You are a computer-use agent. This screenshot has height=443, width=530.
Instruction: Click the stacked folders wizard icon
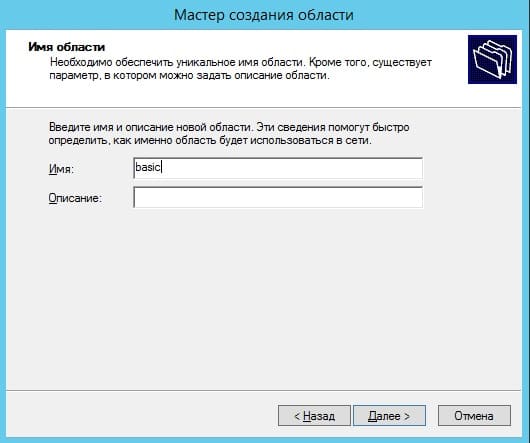pos(492,59)
